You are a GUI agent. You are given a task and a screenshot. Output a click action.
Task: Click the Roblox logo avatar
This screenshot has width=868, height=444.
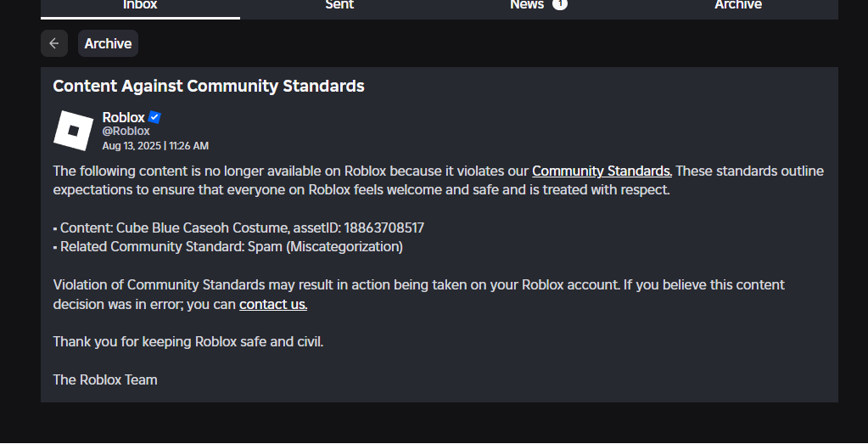point(73,131)
